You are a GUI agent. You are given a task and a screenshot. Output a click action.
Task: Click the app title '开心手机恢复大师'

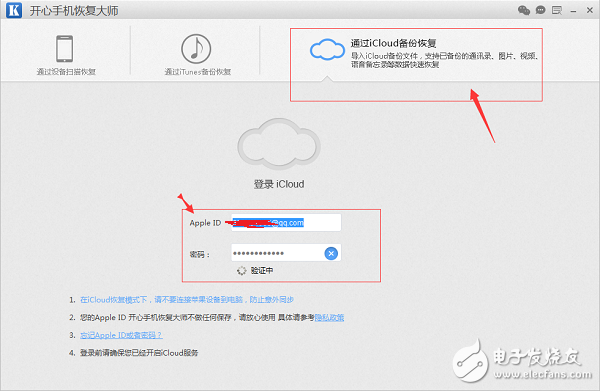[x=74, y=11]
